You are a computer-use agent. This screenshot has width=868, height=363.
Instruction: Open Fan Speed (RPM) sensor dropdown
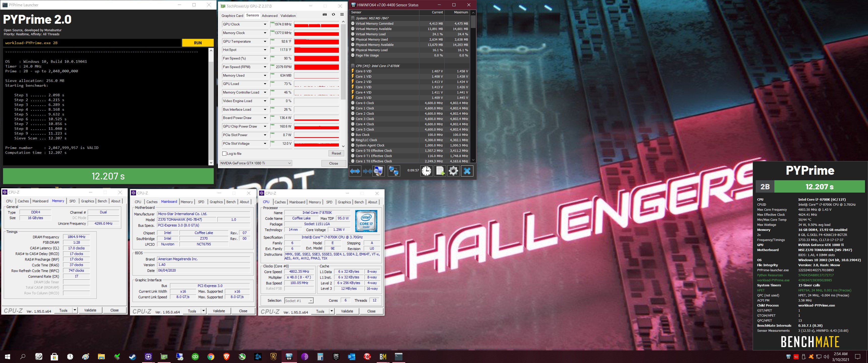pos(265,67)
